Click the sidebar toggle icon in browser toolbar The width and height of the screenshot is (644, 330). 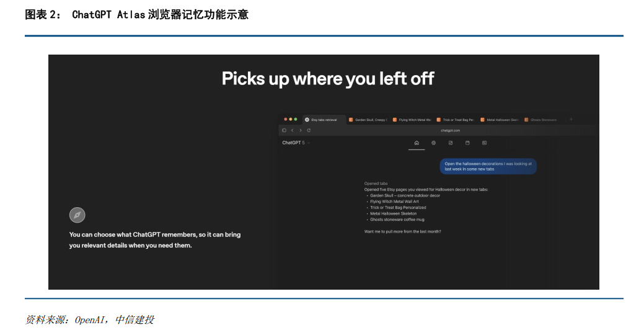point(284,130)
